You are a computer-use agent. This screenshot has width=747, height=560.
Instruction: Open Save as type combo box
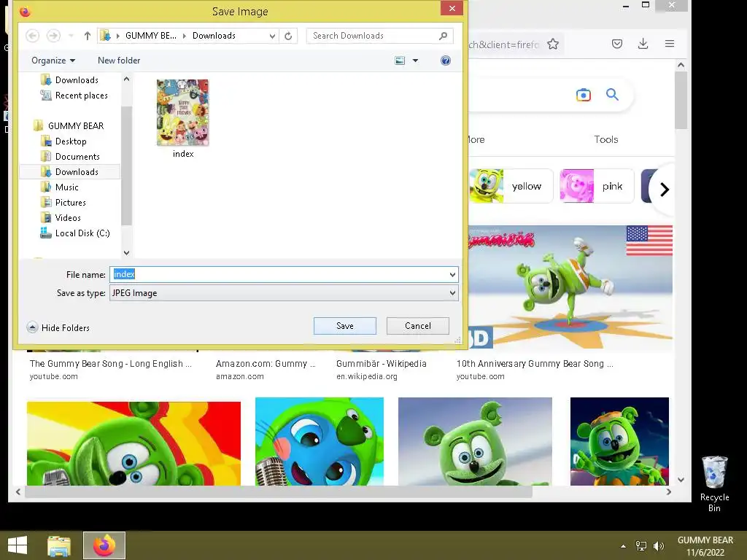[284, 293]
